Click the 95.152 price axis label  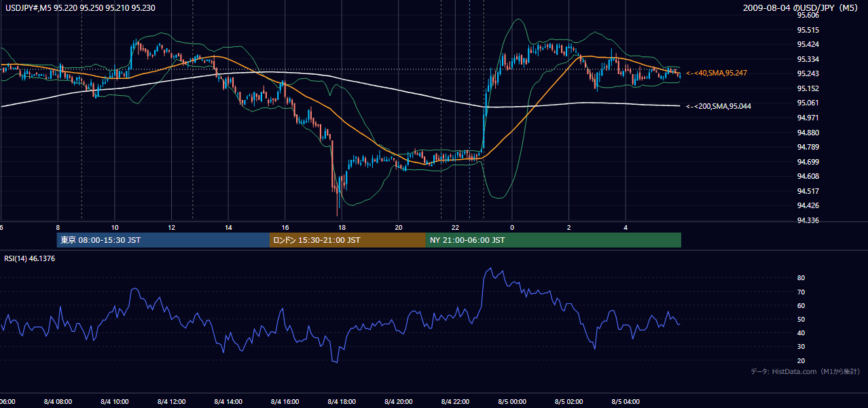pyautogui.click(x=808, y=88)
